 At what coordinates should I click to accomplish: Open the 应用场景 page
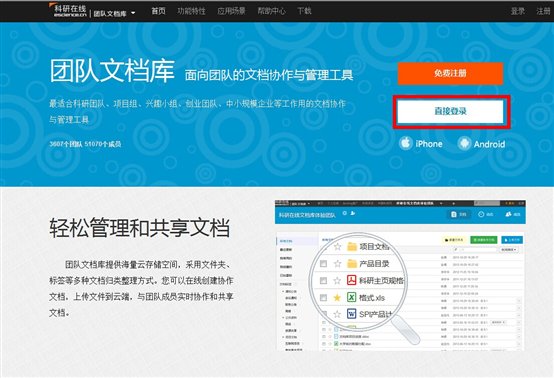(x=231, y=11)
